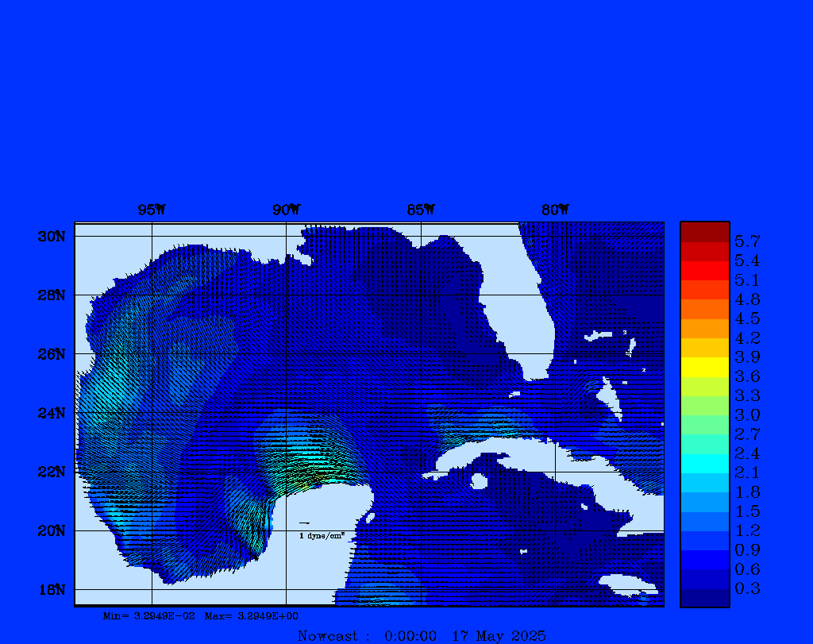
Task: Click the dark red top color scale swatch
Action: pos(704,232)
